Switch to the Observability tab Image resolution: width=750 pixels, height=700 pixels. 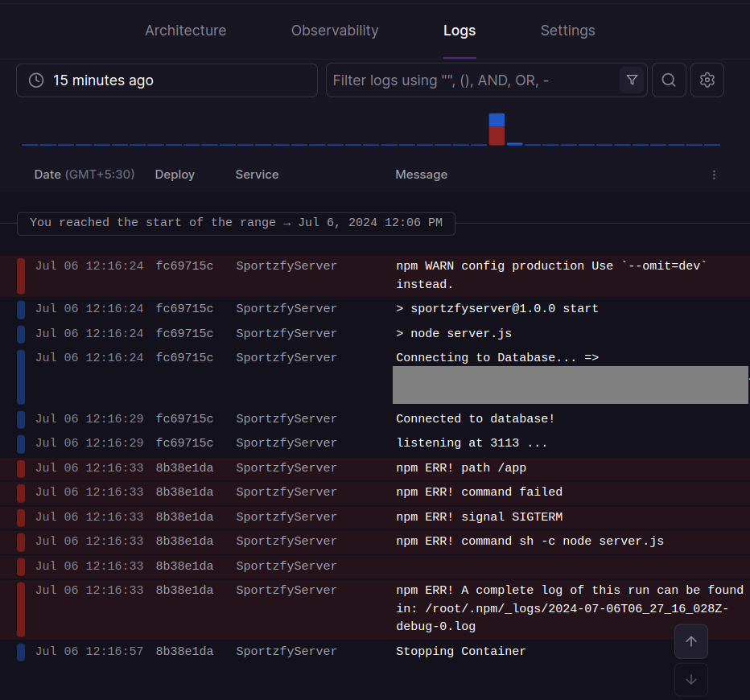335,31
